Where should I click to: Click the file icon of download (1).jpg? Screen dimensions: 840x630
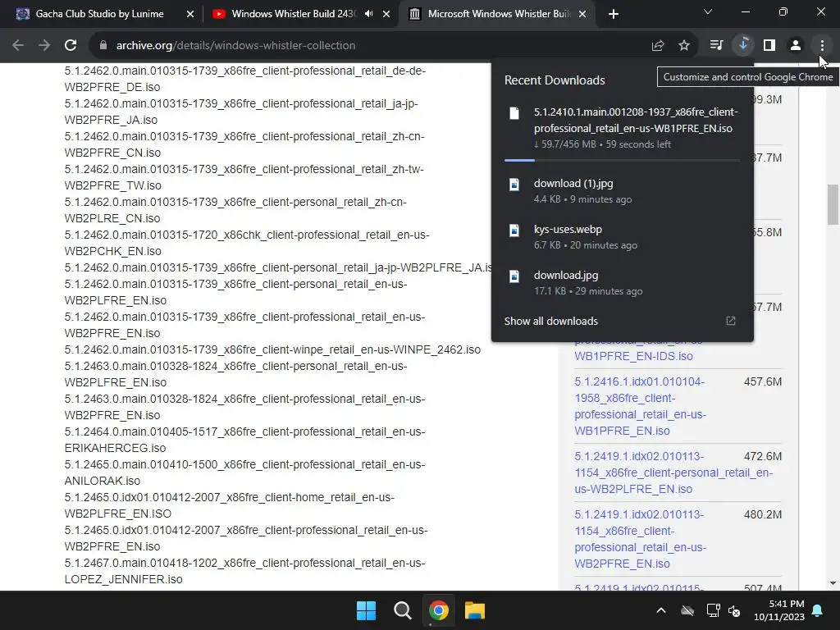click(x=514, y=185)
